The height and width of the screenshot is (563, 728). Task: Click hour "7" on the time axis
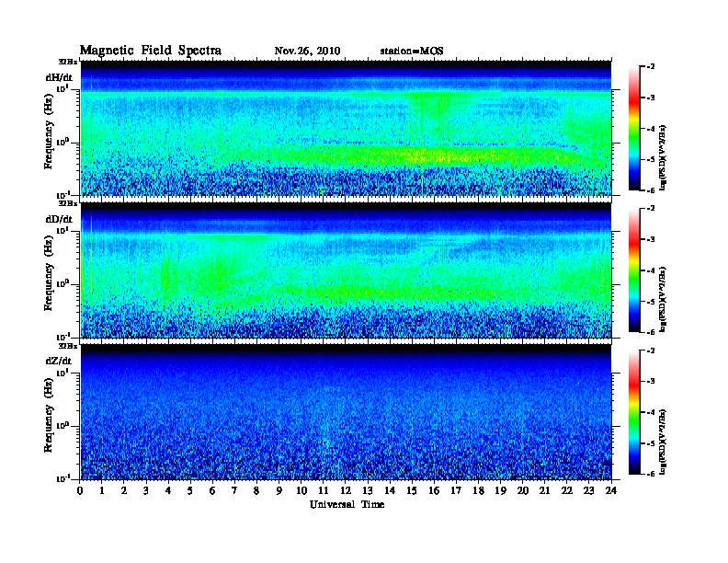click(234, 490)
